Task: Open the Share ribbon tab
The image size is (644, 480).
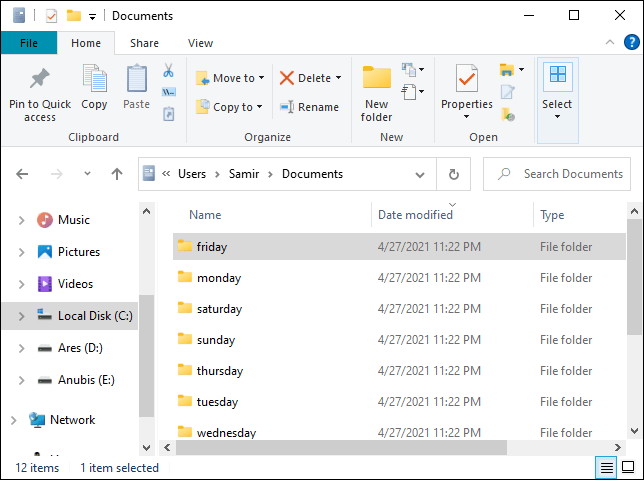Action: coord(144,43)
